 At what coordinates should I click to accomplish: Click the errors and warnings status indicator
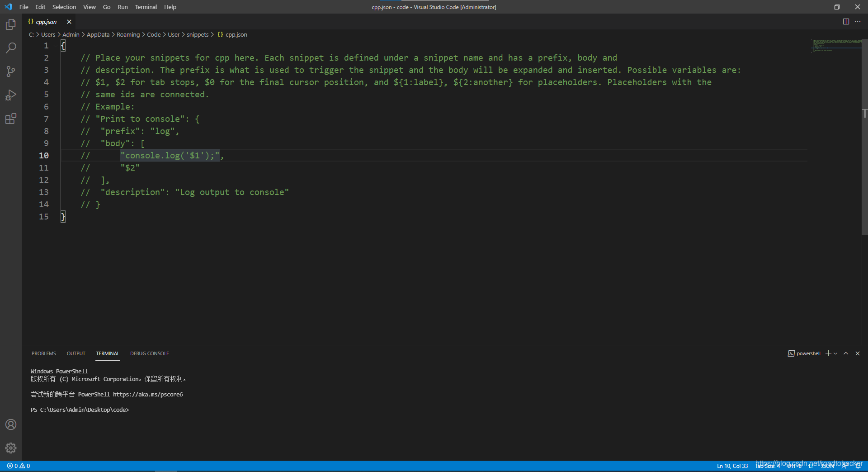[x=19, y=466]
